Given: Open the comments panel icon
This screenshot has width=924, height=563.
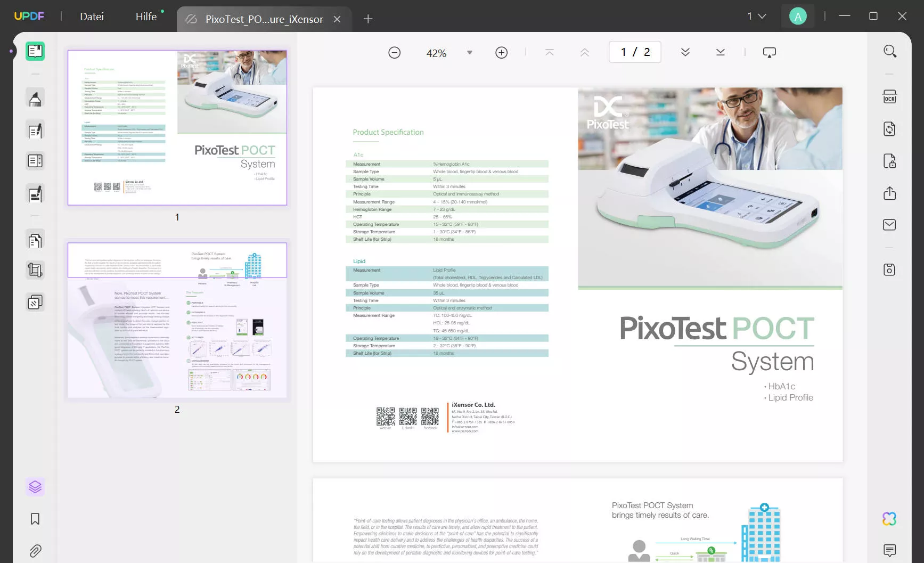Looking at the screenshot, I should [889, 550].
